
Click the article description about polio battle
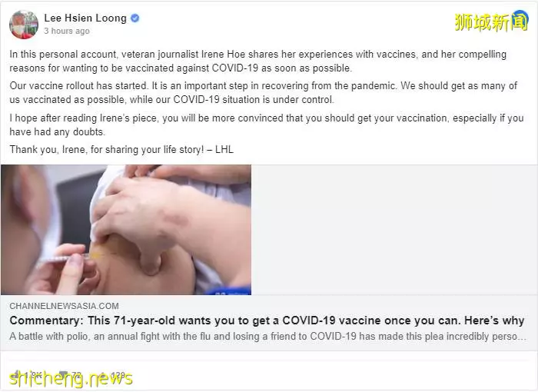(267, 336)
